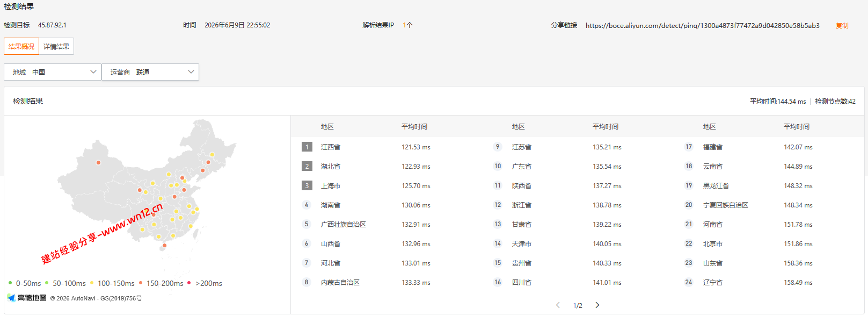The width and height of the screenshot is (868, 316).
Task: Select the 河北省 row
Action: [x=386, y=263]
